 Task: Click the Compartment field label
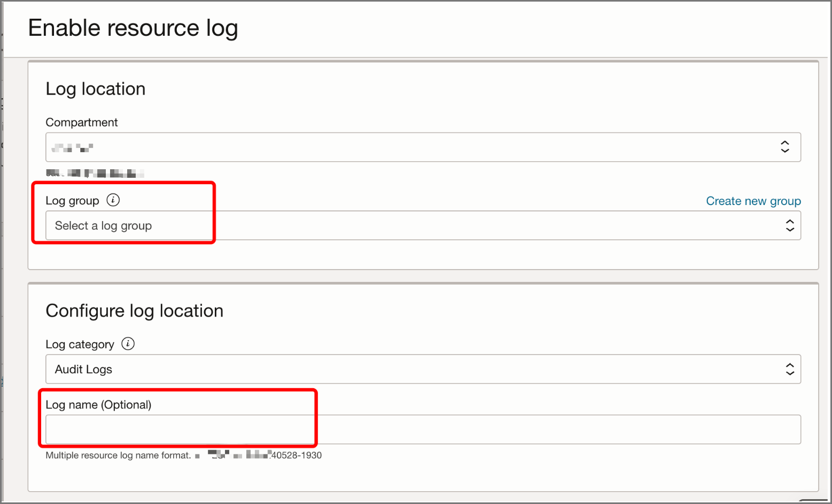pos(81,122)
